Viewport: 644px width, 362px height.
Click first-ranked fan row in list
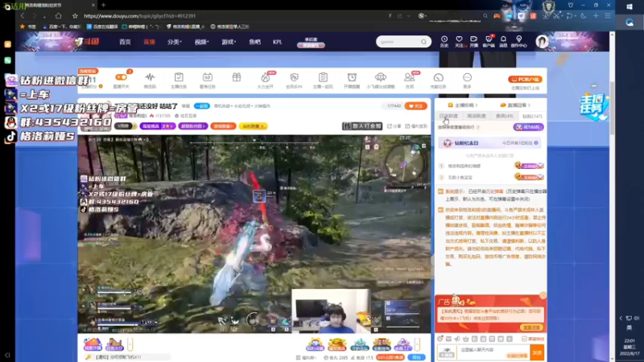click(x=491, y=166)
